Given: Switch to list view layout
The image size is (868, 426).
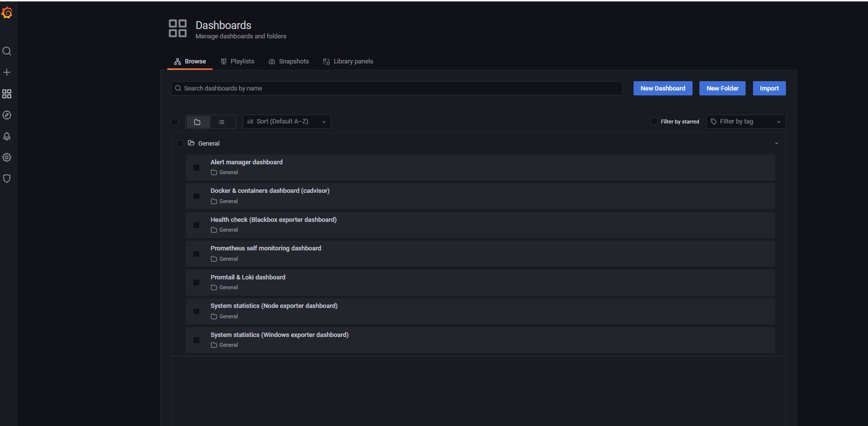Looking at the screenshot, I should tap(222, 122).
